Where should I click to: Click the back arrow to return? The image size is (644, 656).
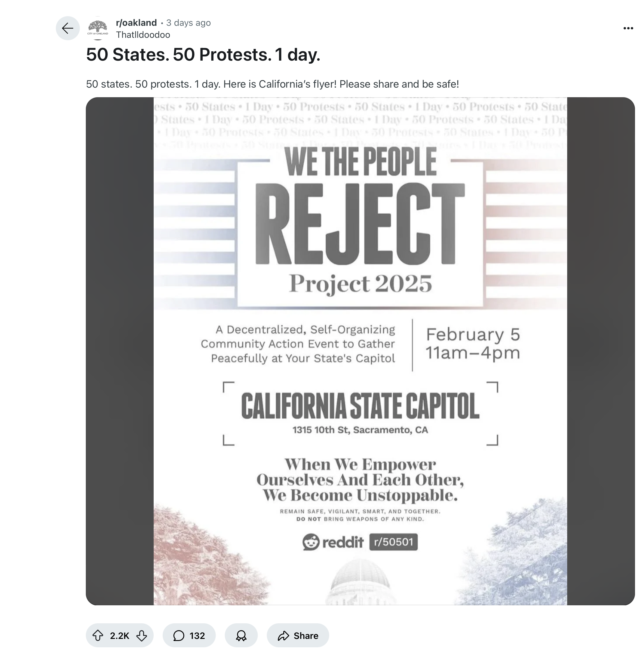(x=68, y=29)
